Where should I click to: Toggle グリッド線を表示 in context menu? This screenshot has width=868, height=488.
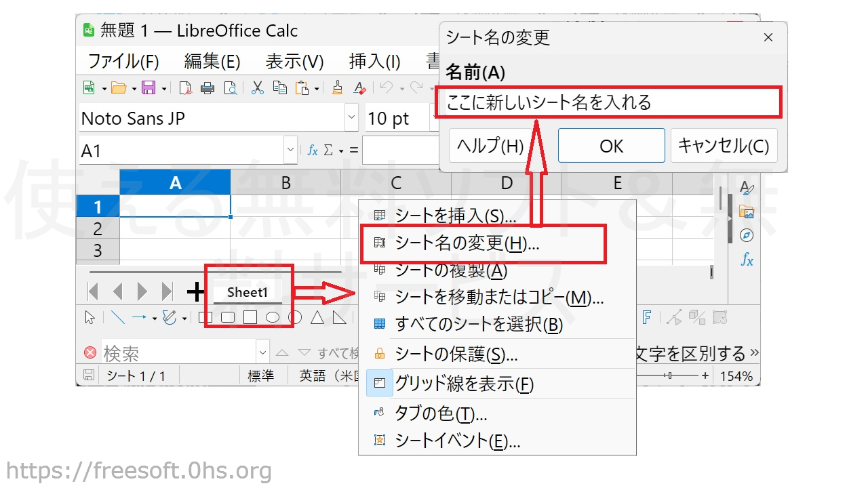click(x=464, y=384)
